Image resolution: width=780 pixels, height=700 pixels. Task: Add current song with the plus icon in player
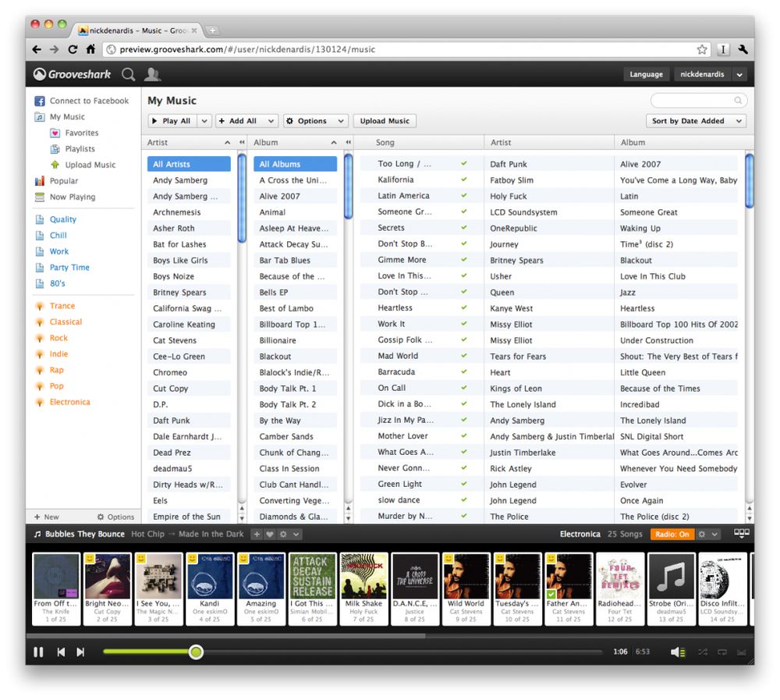pyautogui.click(x=257, y=535)
